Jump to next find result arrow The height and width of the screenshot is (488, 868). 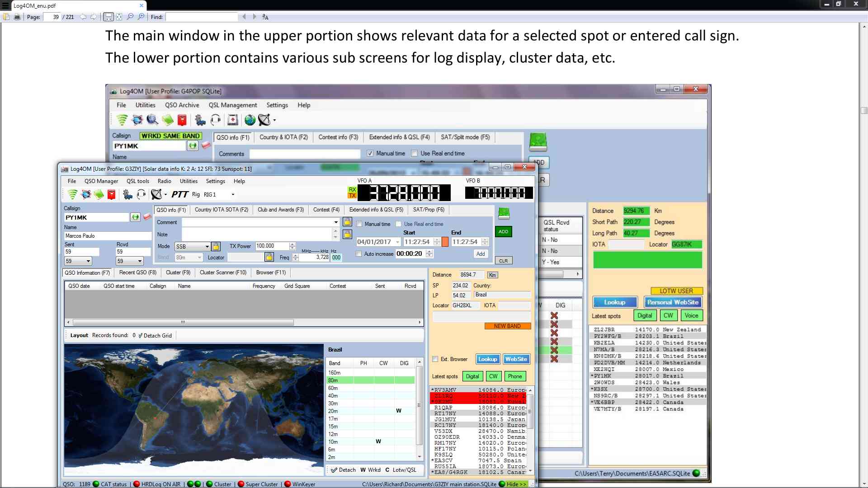click(255, 17)
